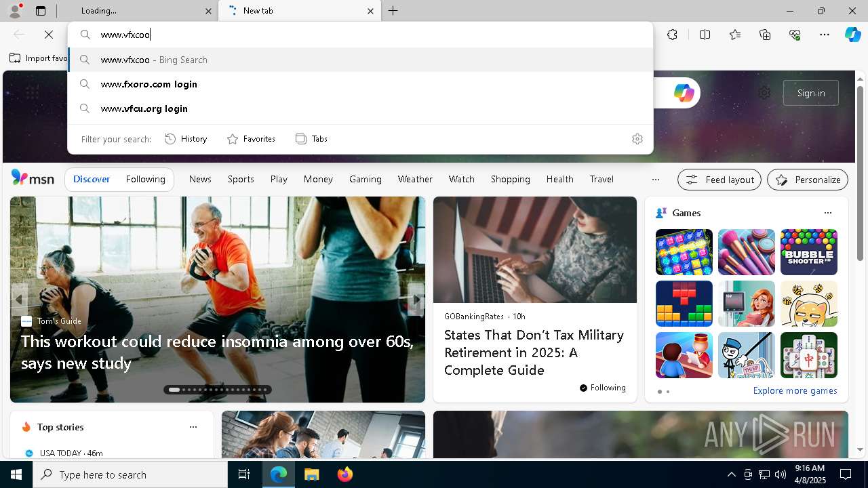Close the Loading tab
The width and height of the screenshot is (868, 488).
[208, 11]
